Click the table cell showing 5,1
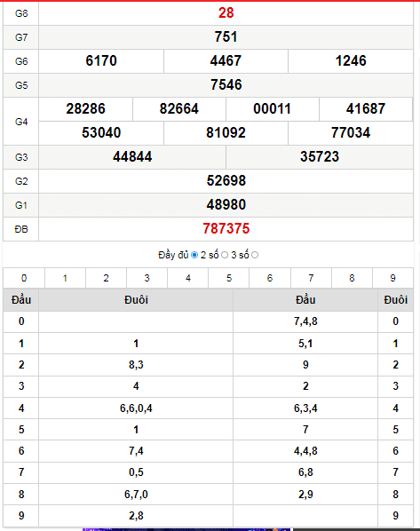 305,344
